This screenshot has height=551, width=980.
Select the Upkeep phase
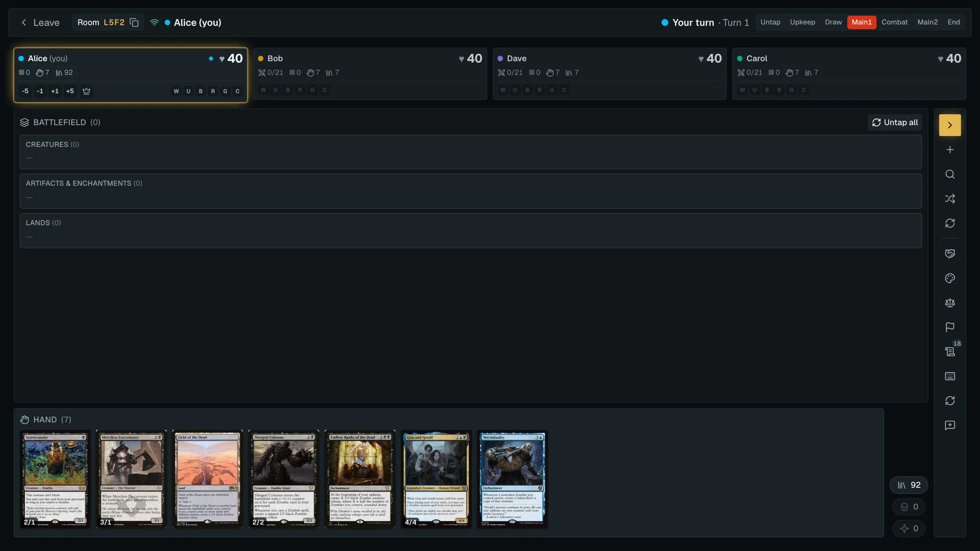click(802, 22)
